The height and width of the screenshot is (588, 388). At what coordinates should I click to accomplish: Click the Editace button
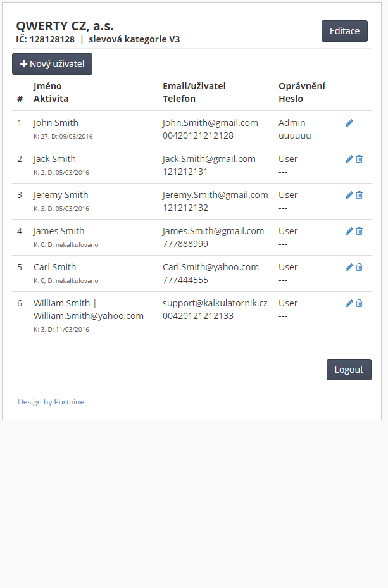pos(344,31)
